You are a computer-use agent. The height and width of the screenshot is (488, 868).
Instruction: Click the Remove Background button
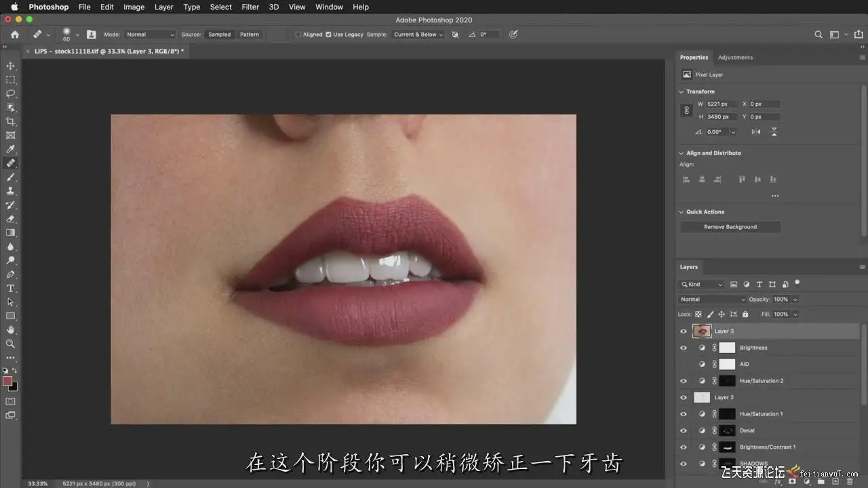[730, 227]
